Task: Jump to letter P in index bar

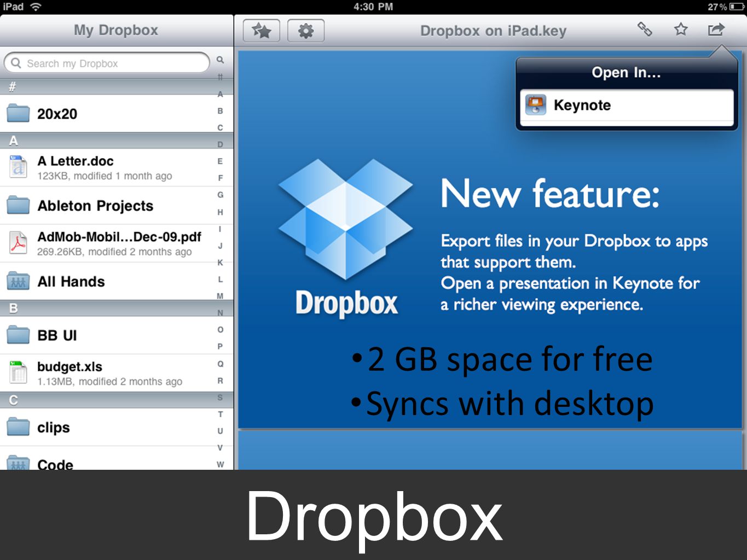Action: (x=220, y=346)
